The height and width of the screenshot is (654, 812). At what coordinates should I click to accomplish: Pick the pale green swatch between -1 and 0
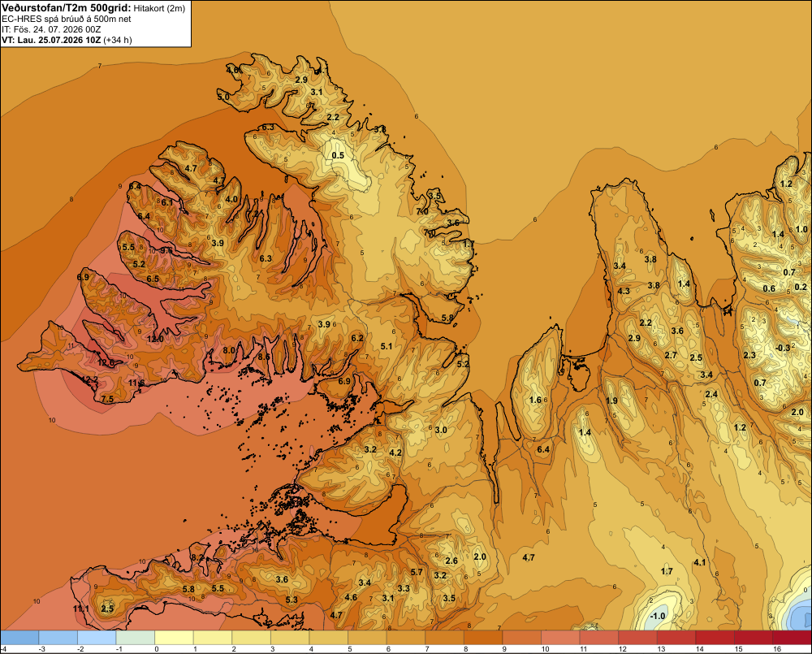[x=136, y=638]
